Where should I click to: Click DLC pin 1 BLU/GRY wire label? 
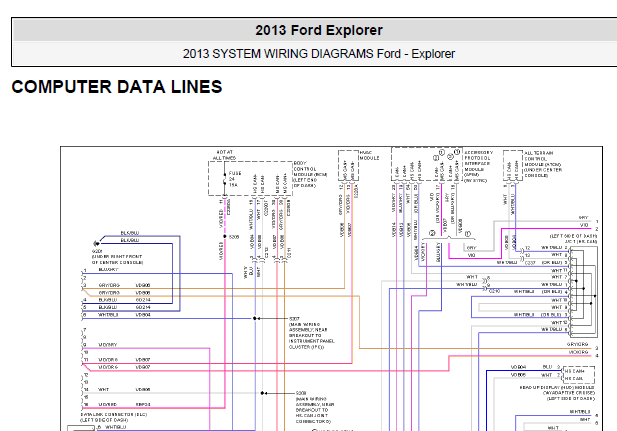coord(108,270)
